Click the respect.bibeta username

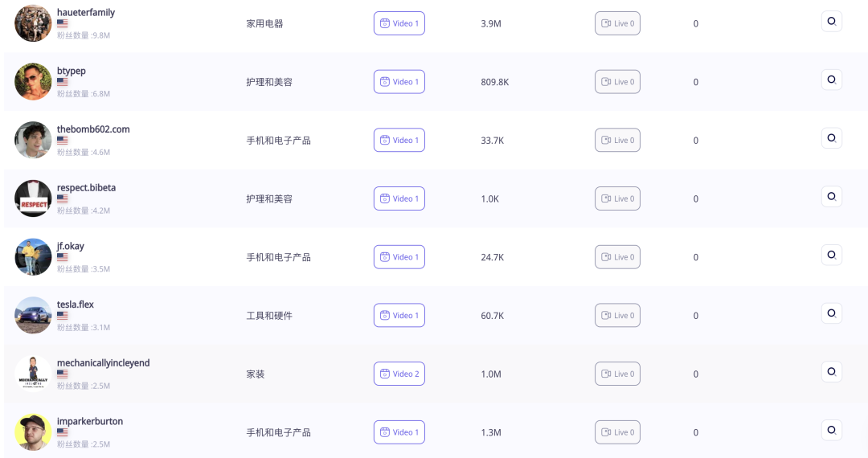pos(86,188)
